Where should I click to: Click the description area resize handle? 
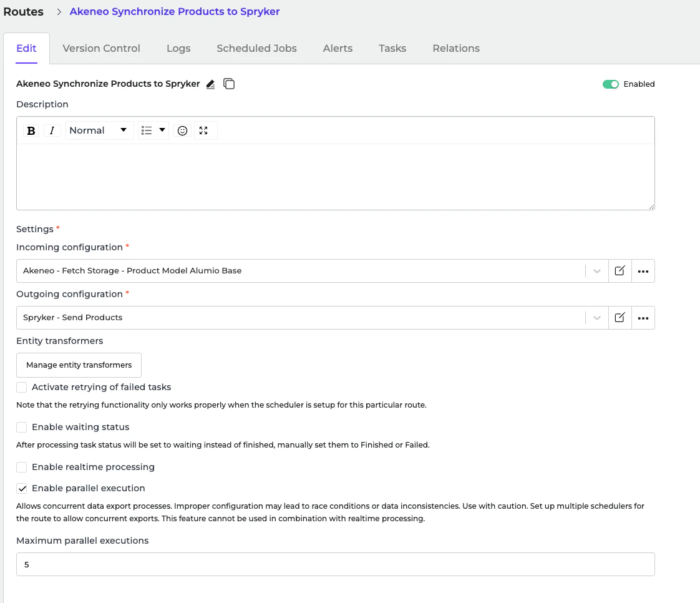[652, 207]
